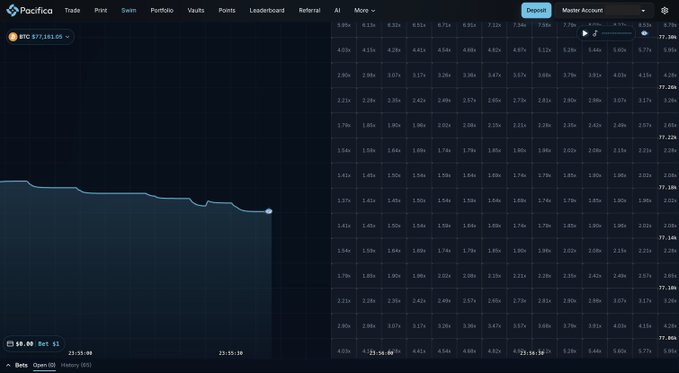
Task: Go to the Trade page
Action: [x=72, y=10]
